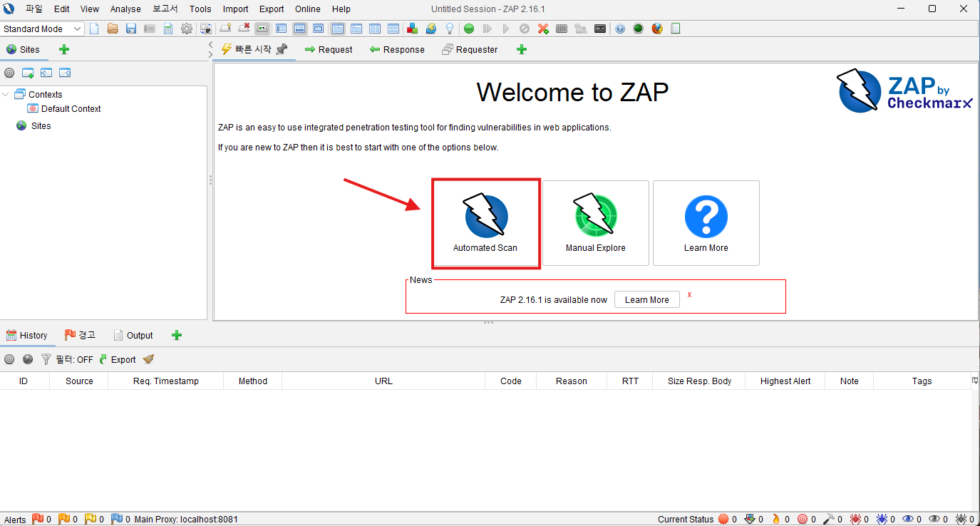Click the target scope icon in Sites panel
The width and height of the screenshot is (980, 526).
point(9,73)
